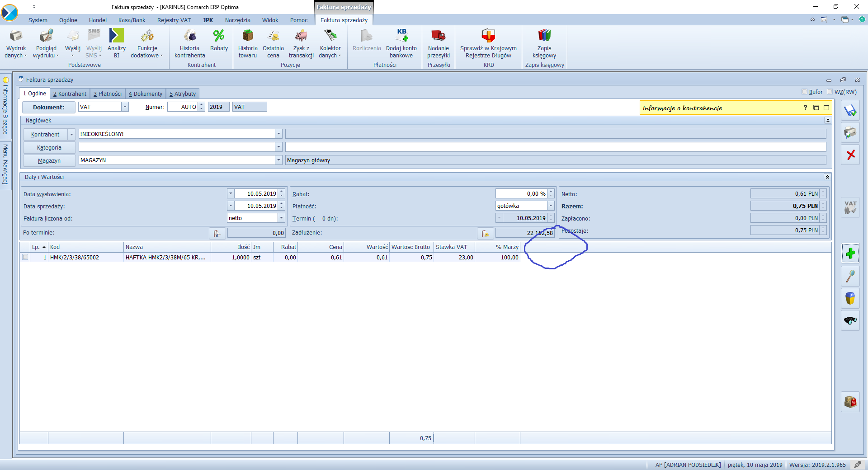Open Faktura liczona od netto dropdown

281,218
